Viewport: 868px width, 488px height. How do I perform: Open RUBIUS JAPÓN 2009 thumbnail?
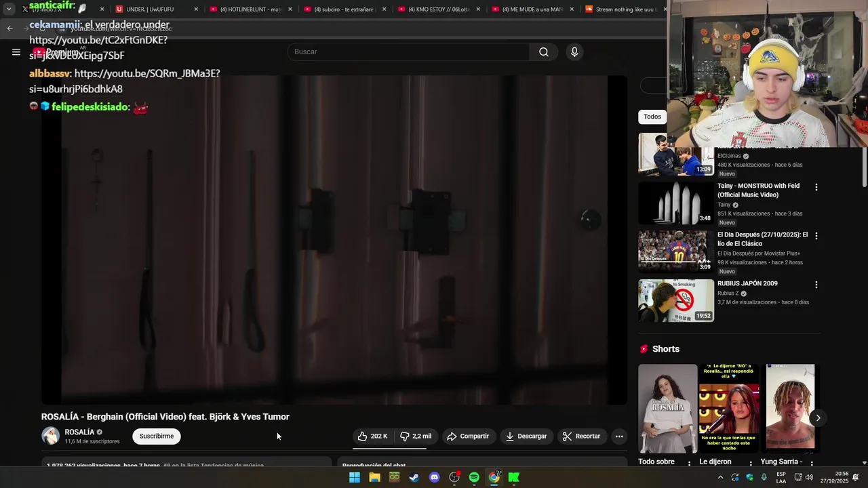676,300
